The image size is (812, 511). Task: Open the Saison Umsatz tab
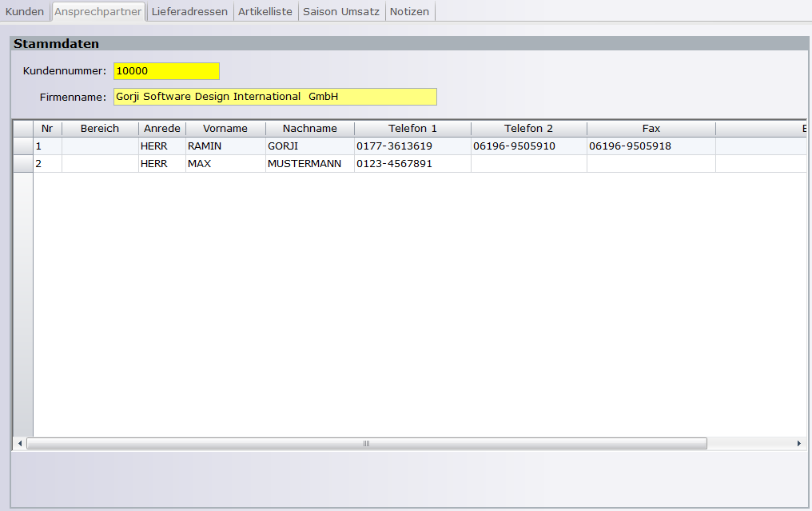(x=341, y=11)
